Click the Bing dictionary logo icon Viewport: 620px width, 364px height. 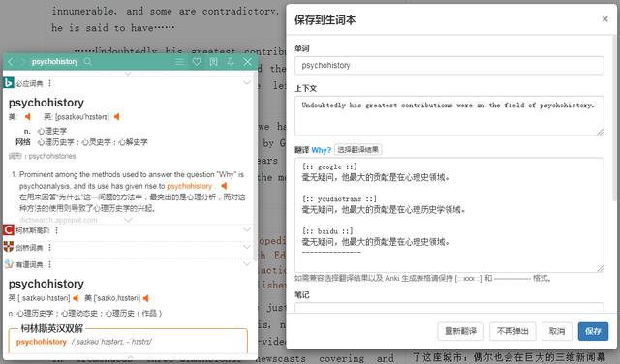pyautogui.click(x=9, y=83)
